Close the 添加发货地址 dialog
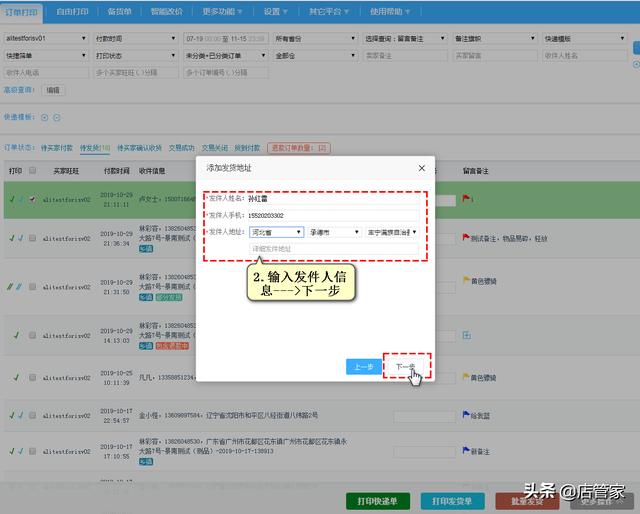Image resolution: width=640 pixels, height=514 pixels. coord(421,168)
